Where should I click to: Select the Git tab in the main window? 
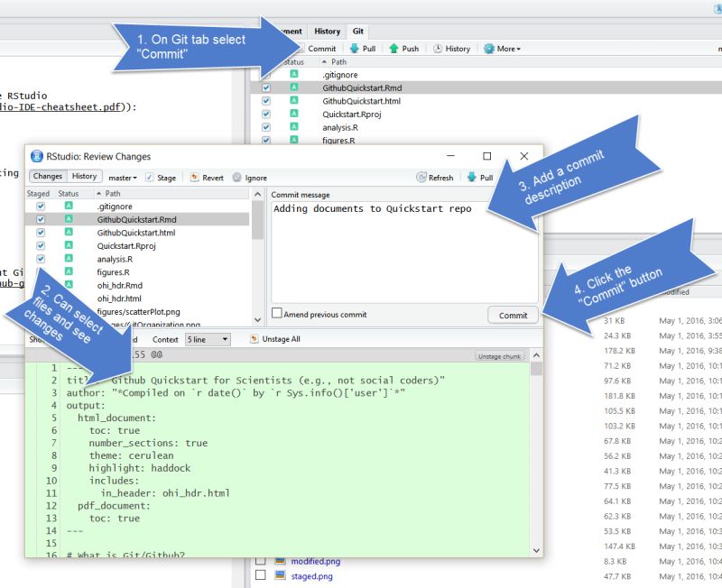click(x=358, y=31)
